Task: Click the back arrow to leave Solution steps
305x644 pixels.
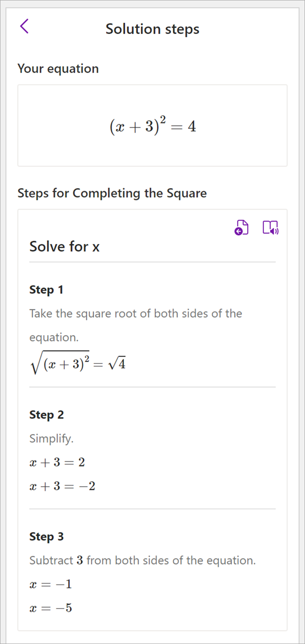Action: (x=24, y=26)
